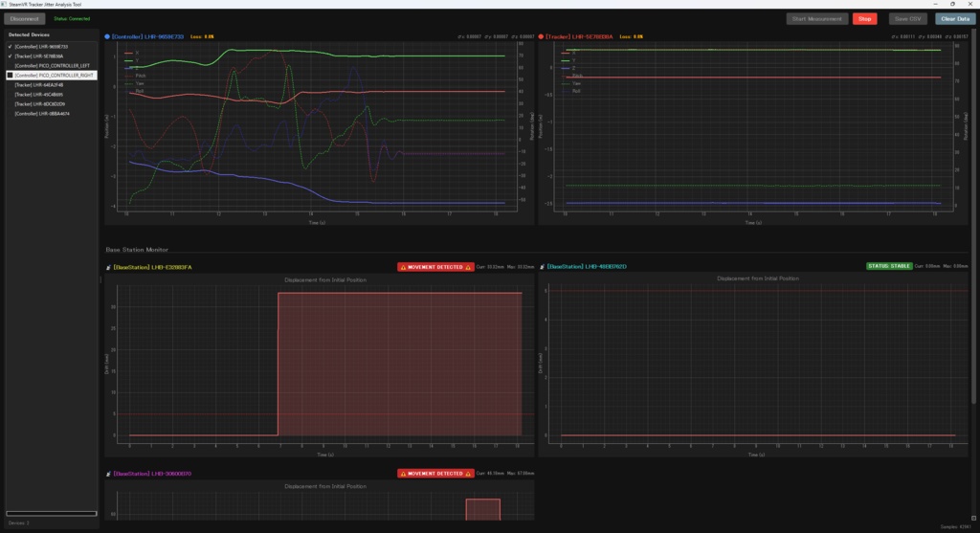Toggle Yaw series in the Tracker chart legend
This screenshot has width=980, height=533.
click(571, 83)
